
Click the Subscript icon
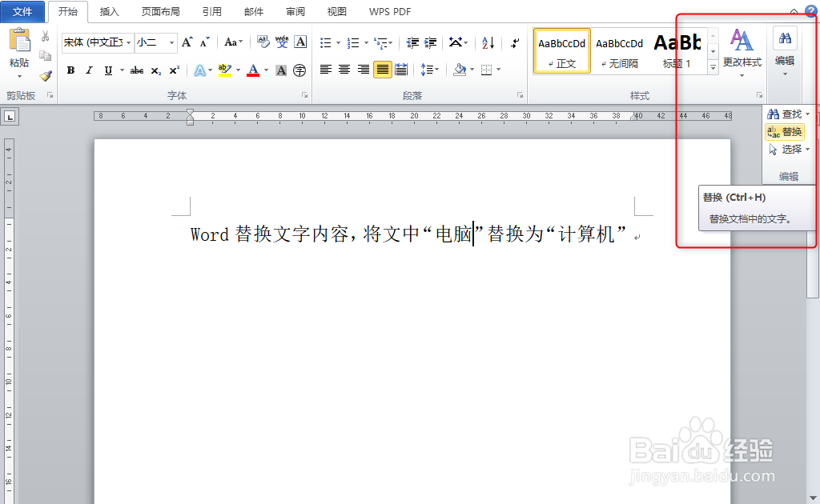tap(156, 71)
